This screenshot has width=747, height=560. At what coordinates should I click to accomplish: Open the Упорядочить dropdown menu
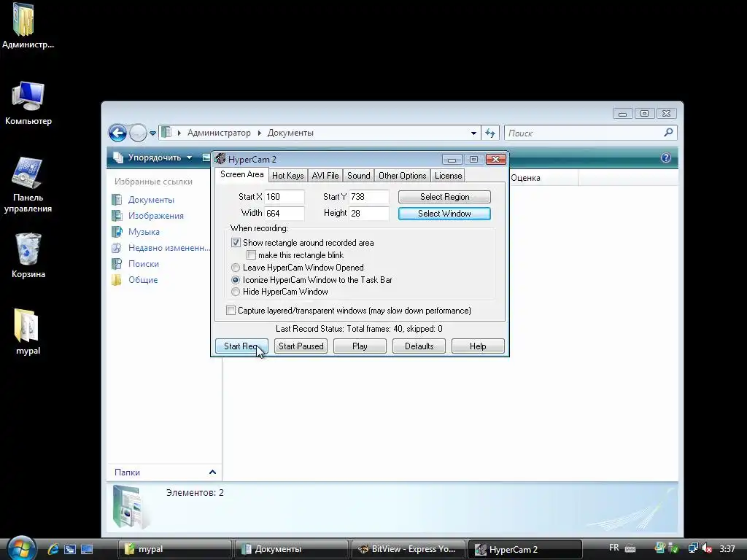pyautogui.click(x=152, y=157)
